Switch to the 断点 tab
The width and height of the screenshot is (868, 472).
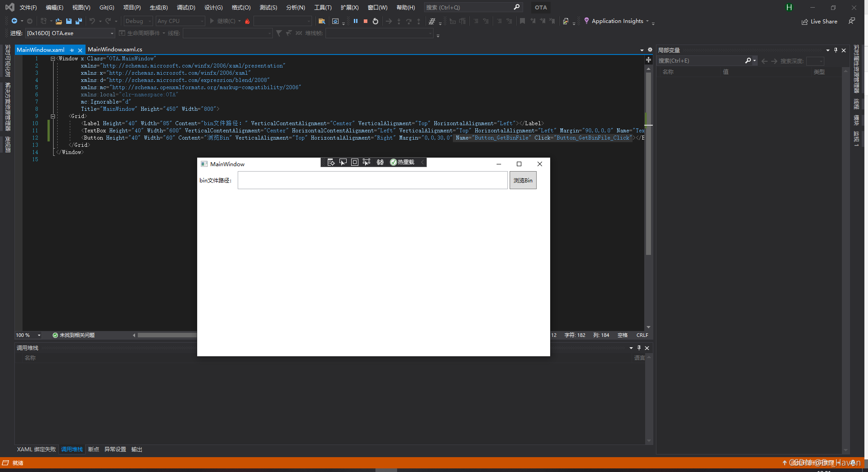click(94, 449)
